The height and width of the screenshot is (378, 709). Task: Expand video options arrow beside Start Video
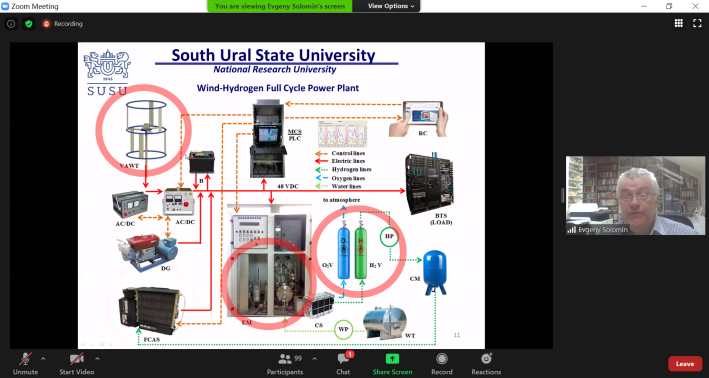pos(97,359)
